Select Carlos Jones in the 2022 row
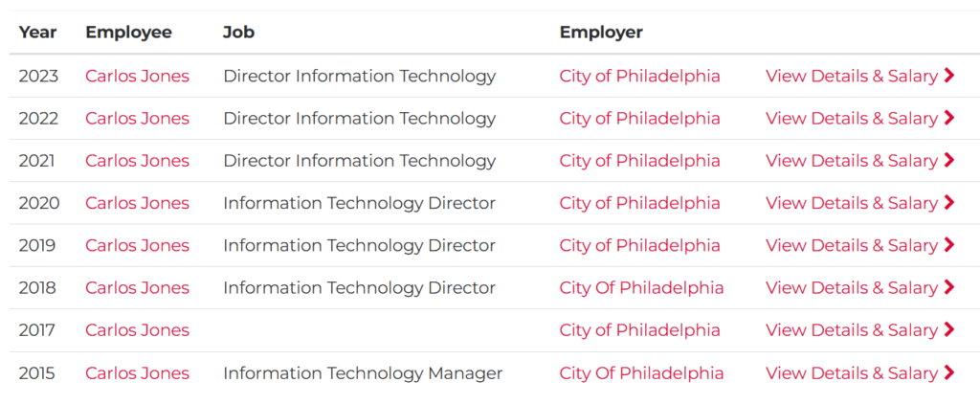980x405 pixels. click(x=138, y=118)
